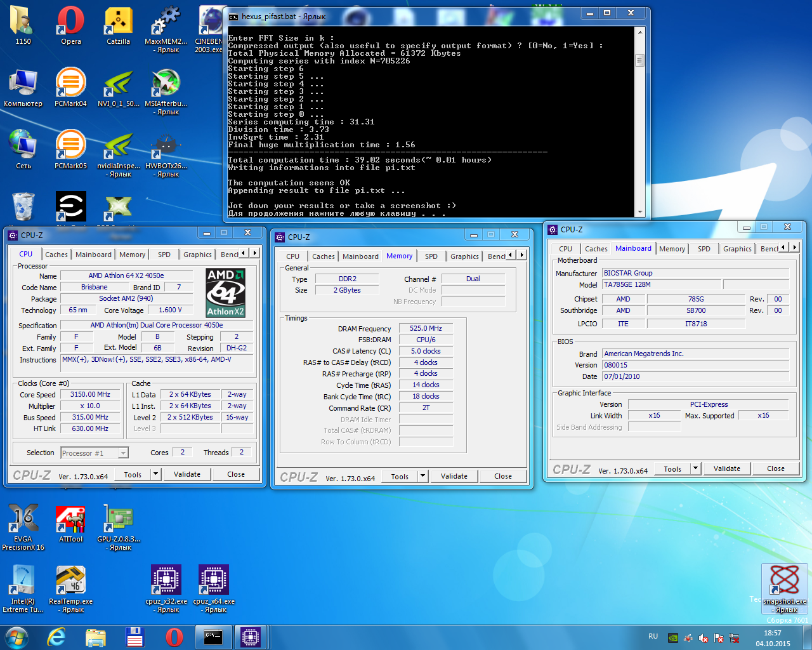Open Internet Explorer from the taskbar
Image resolution: width=812 pixels, height=650 pixels.
click(56, 637)
